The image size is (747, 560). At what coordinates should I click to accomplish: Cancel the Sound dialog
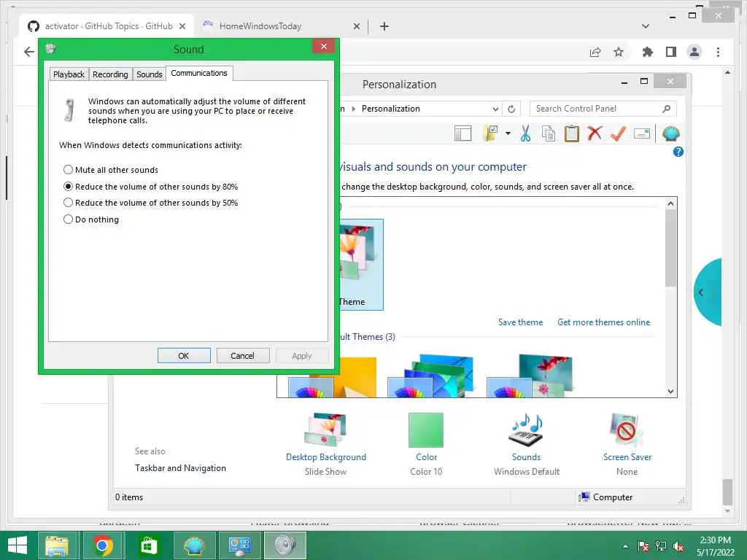coord(242,356)
